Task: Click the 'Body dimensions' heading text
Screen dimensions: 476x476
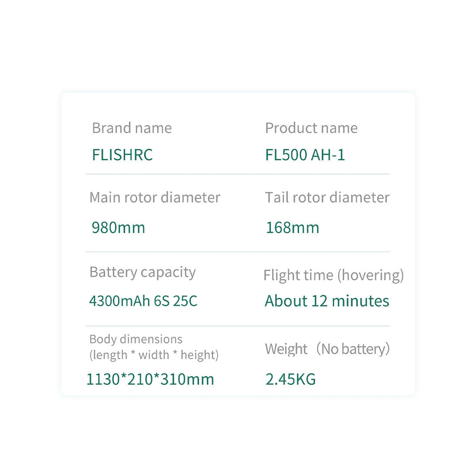Action: click(135, 339)
